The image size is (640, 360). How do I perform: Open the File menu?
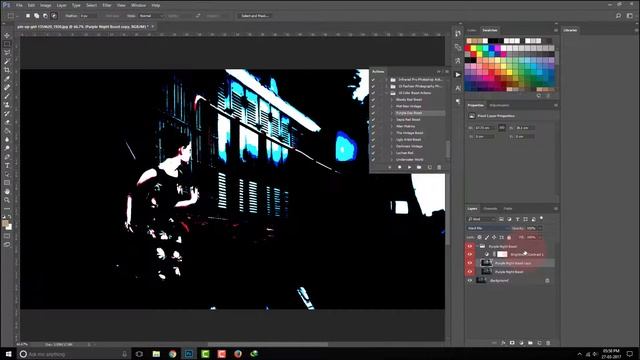click(19, 5)
